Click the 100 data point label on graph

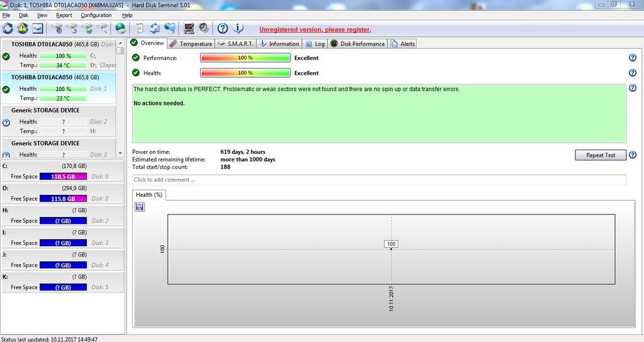[391, 244]
